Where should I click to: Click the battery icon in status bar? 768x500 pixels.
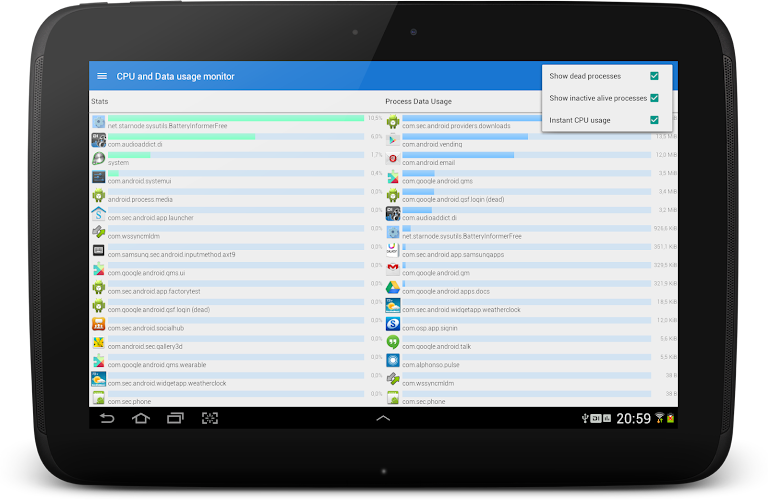671,418
